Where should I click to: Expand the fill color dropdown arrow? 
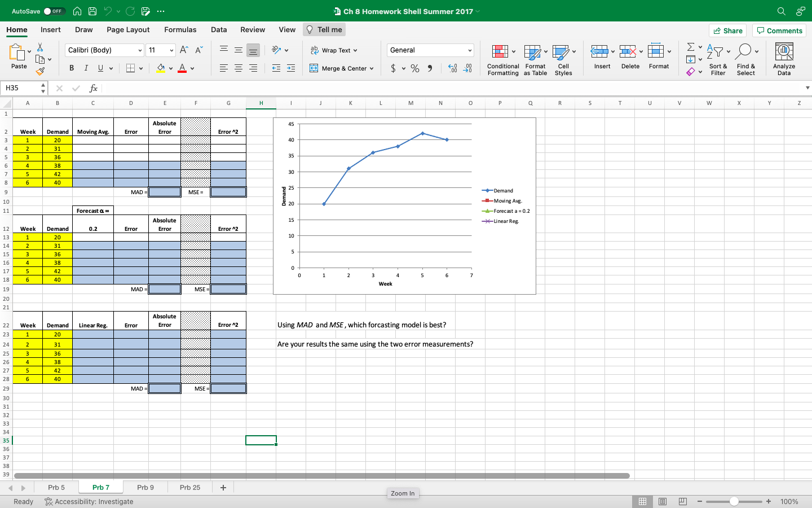pyautogui.click(x=170, y=68)
